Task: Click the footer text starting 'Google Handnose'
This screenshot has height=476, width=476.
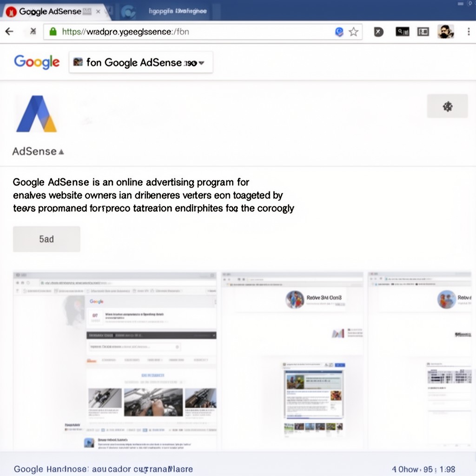Action: (x=103, y=469)
